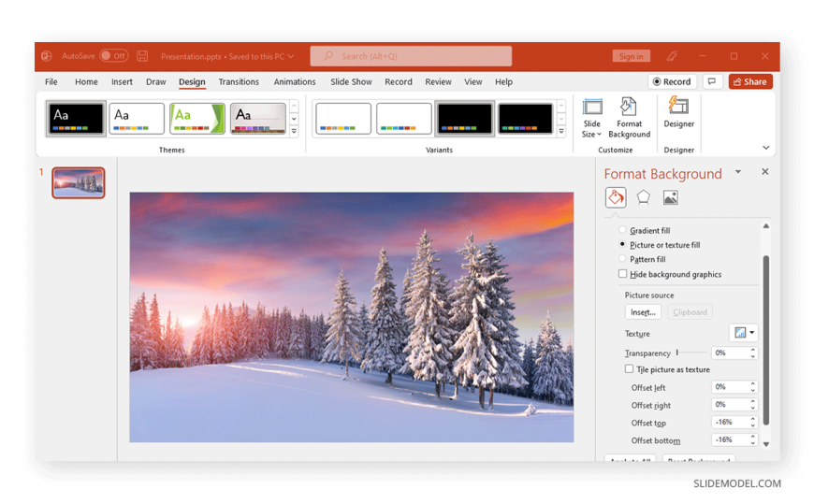
Task: Click the PowerPoint app icon in title bar
Action: point(47,56)
